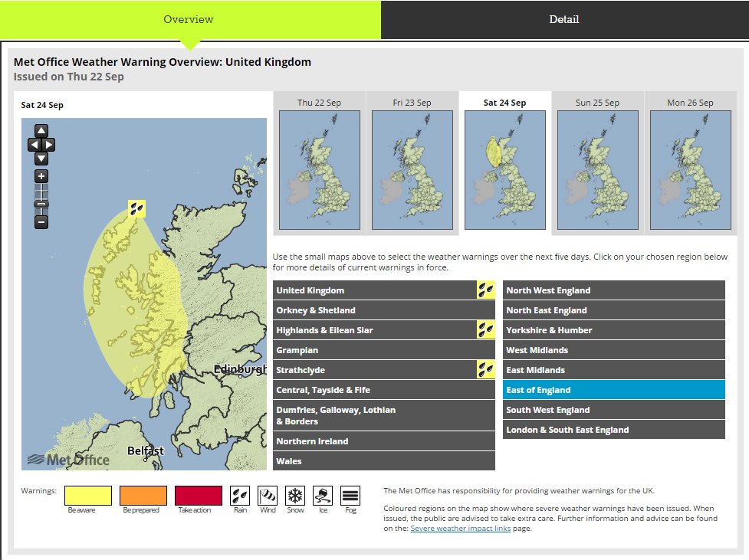
Task: Click the Ice legend icon
Action: (x=323, y=496)
